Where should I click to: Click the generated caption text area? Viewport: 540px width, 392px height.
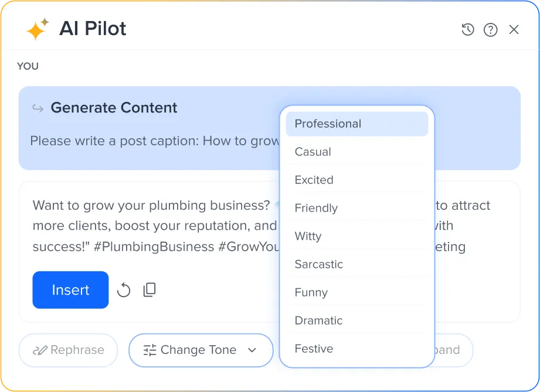click(x=147, y=226)
